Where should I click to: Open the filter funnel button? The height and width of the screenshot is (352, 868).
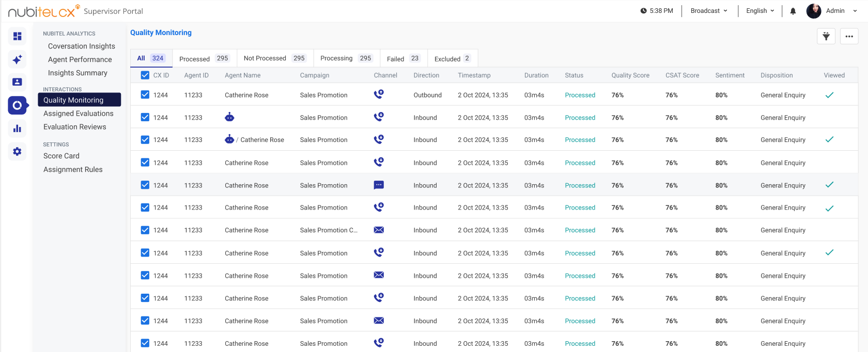point(826,36)
